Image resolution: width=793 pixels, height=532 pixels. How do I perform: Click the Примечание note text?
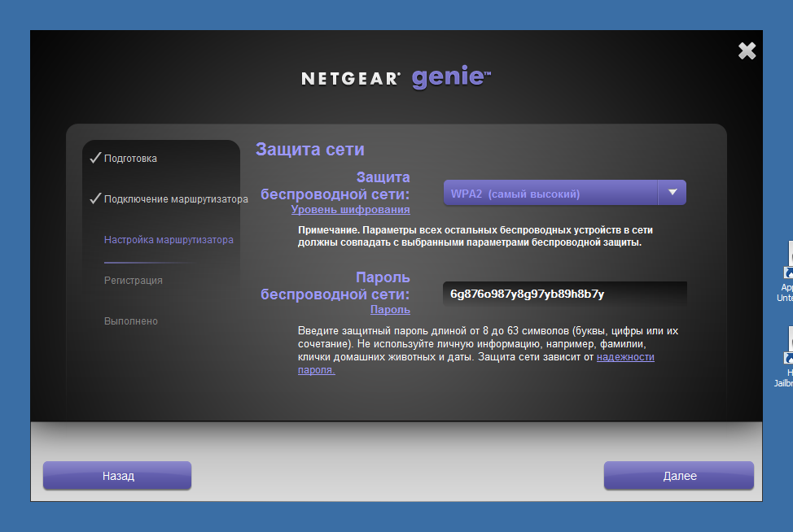point(475,236)
